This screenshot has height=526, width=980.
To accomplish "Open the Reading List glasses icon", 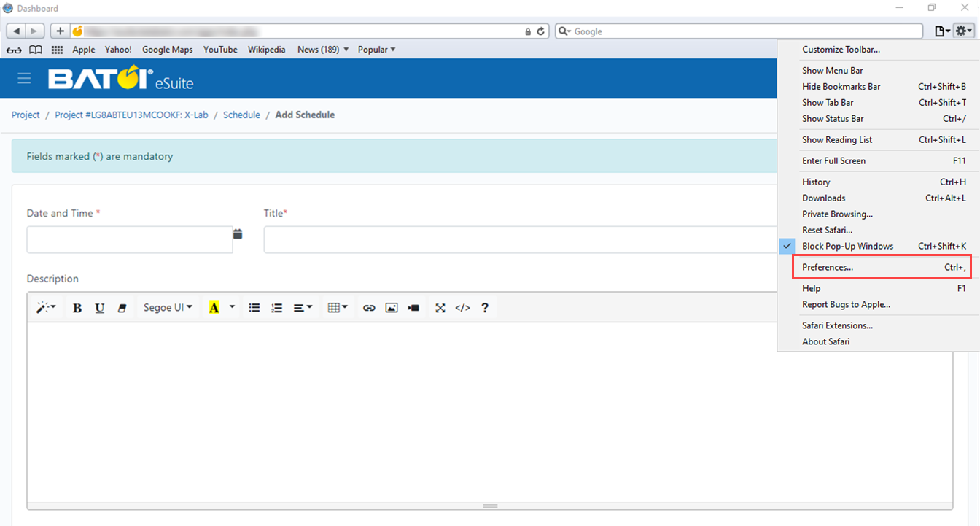I will coord(14,50).
